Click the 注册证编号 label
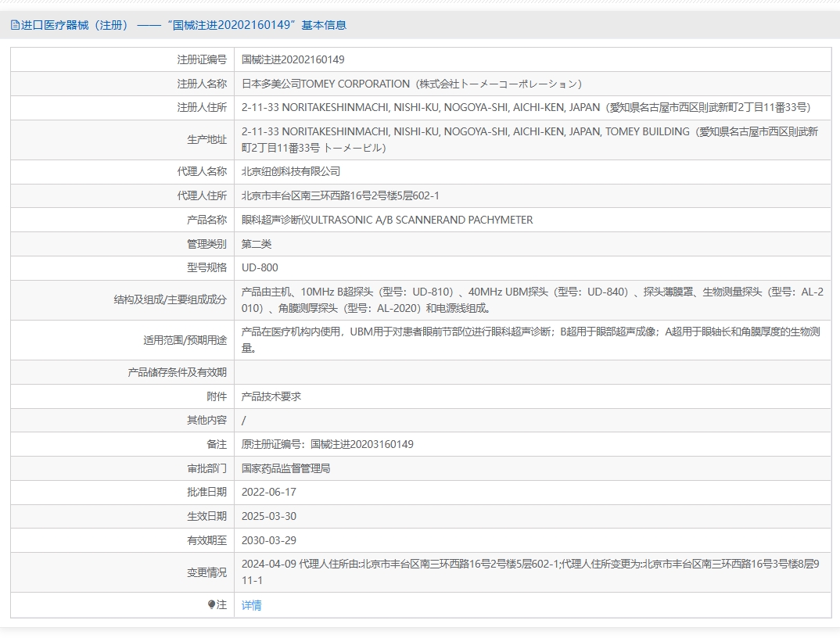The height and width of the screenshot is (638, 840). coord(202,59)
